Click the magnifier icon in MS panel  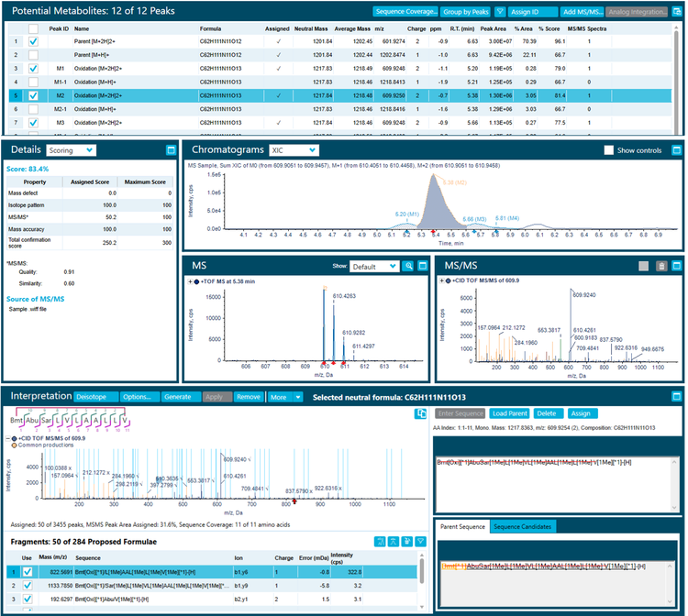click(x=408, y=266)
